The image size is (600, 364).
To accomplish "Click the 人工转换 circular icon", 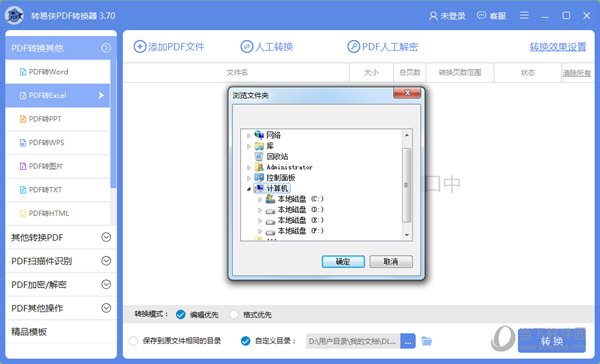I will pyautogui.click(x=246, y=47).
